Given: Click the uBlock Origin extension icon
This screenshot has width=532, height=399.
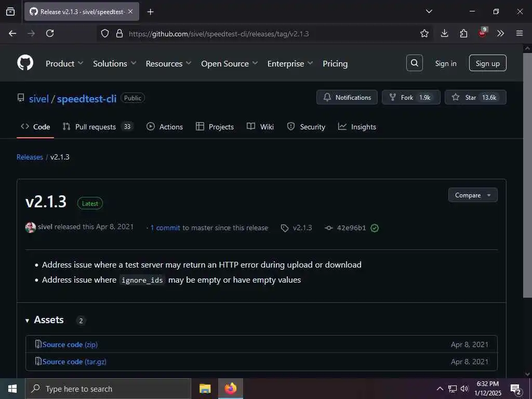Looking at the screenshot, I should coord(483,33).
